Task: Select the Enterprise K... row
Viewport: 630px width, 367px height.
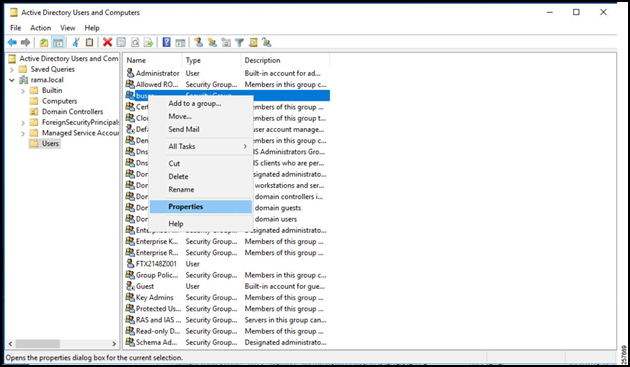Action: point(227,241)
